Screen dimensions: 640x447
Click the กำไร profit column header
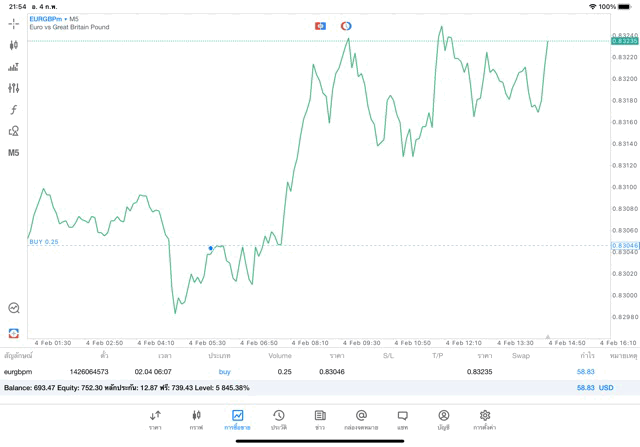tap(587, 355)
